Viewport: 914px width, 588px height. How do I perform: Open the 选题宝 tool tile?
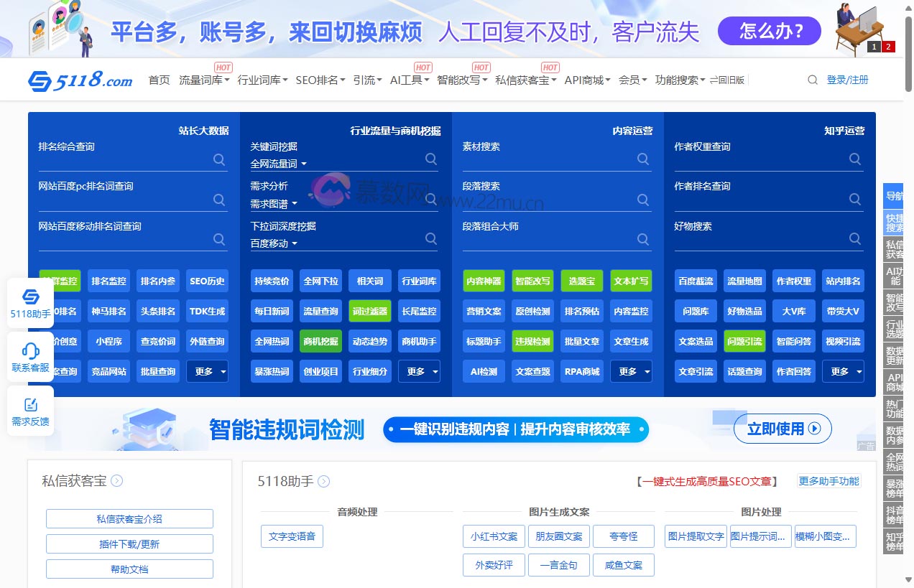(581, 281)
